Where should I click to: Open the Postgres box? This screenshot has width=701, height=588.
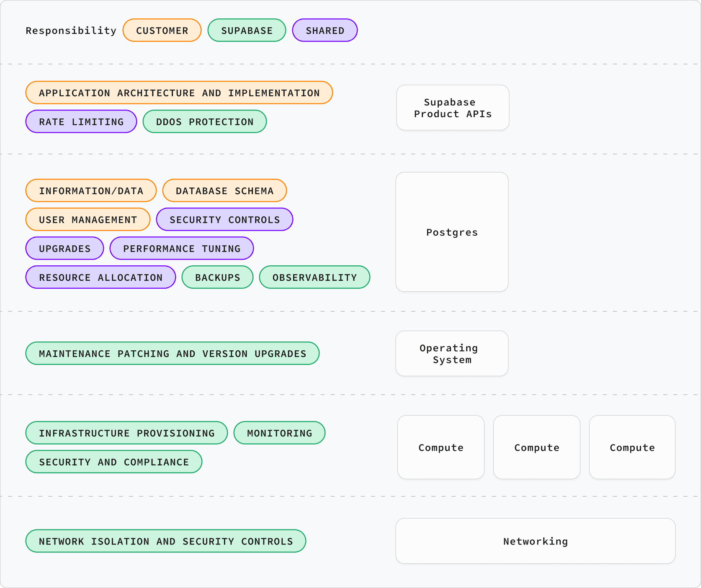[x=451, y=232]
